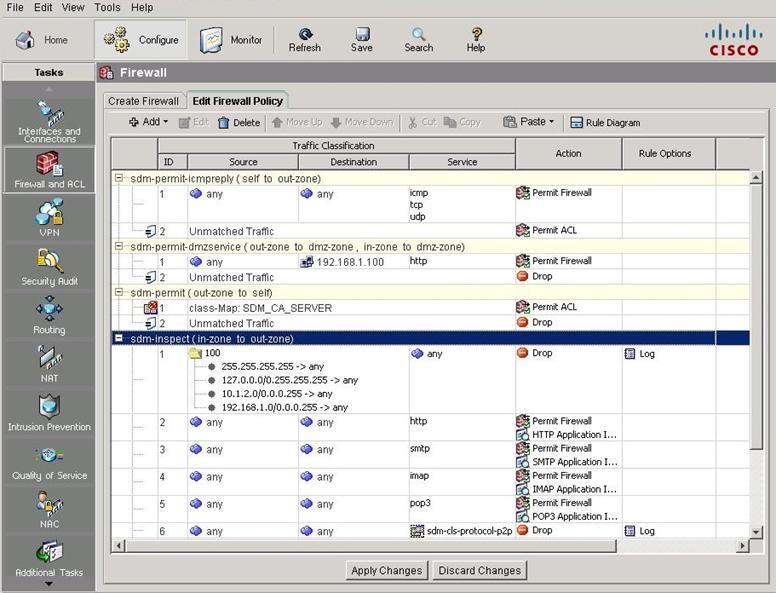Open Search from the toolbar
The image size is (776, 593).
tap(419, 40)
